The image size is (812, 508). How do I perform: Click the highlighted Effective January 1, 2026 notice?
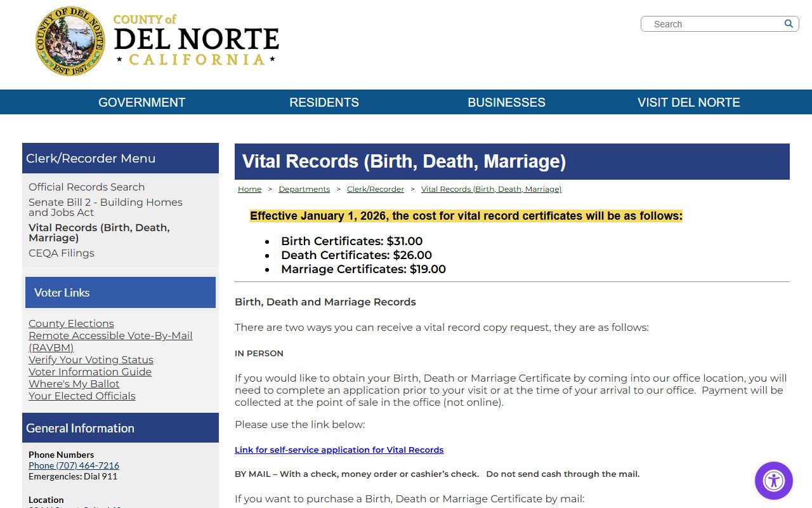[x=466, y=216]
